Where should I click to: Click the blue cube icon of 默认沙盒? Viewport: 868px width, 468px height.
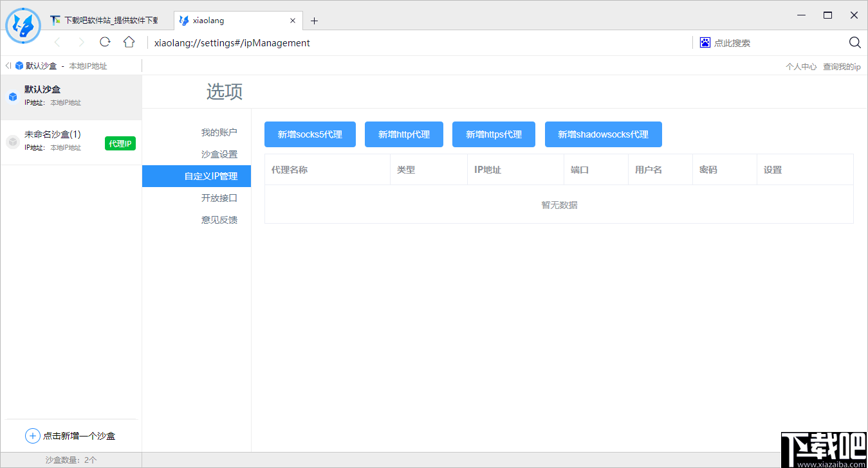point(12,97)
